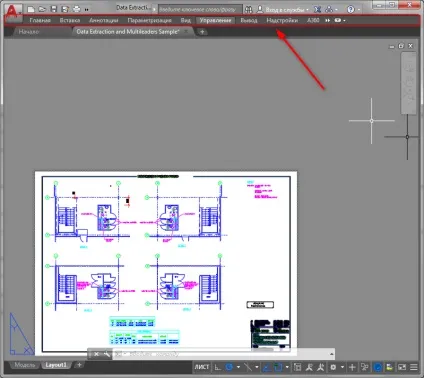Screen dimensions: 424x378
Task: Click the drawing sheet layout thumbnail
Action: [166, 262]
